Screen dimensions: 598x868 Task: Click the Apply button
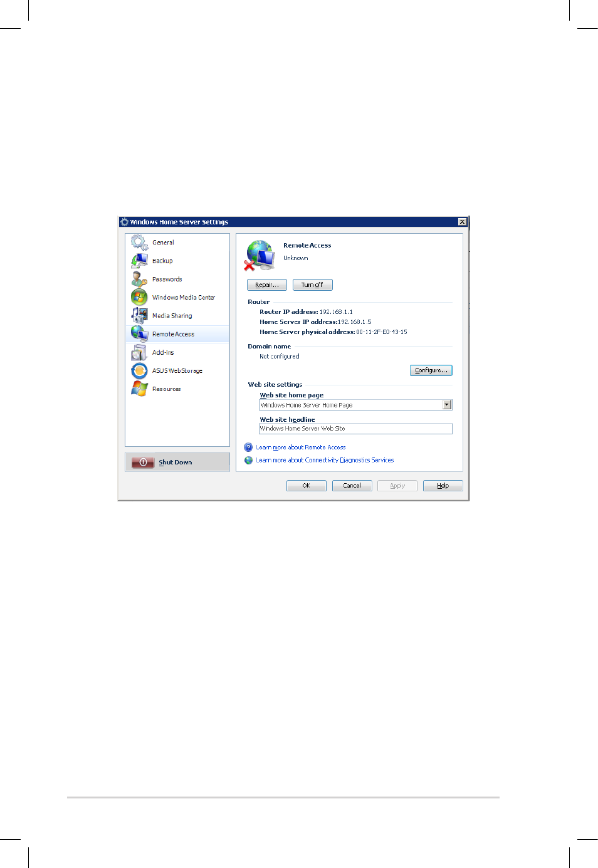point(397,486)
